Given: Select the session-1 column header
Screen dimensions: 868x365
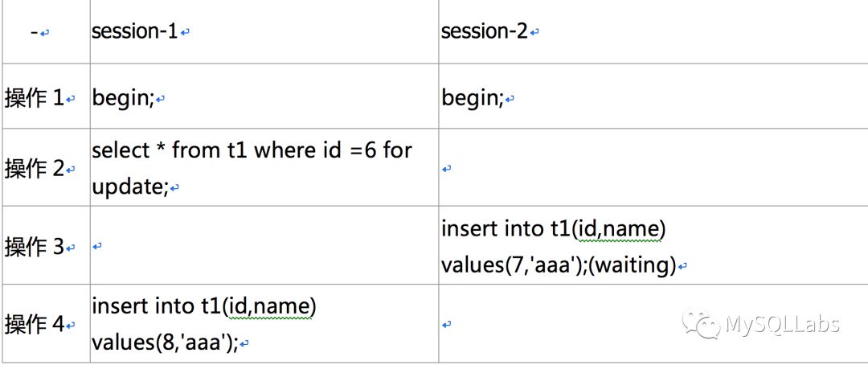Looking at the screenshot, I should (x=134, y=32).
